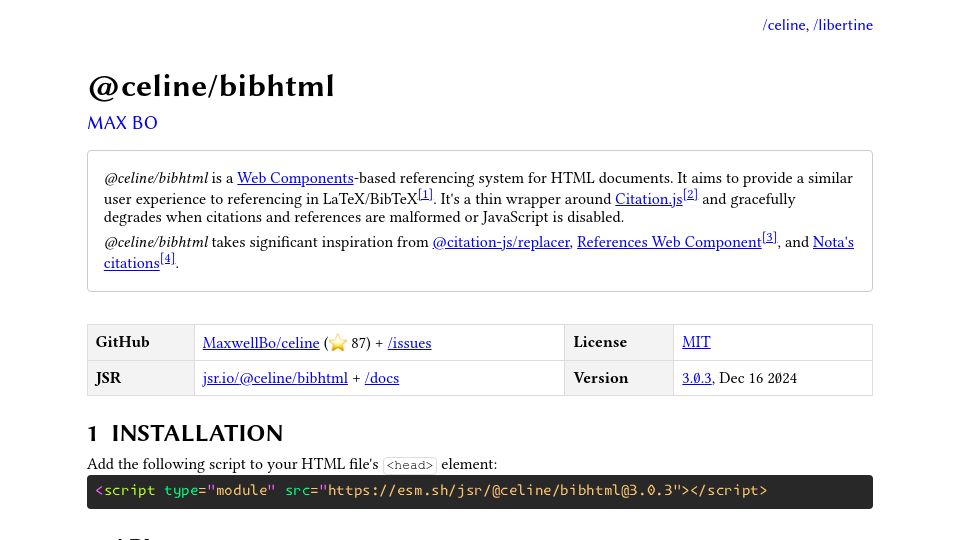Open the References Web Component link
This screenshot has width=960, height=540.
[669, 242]
